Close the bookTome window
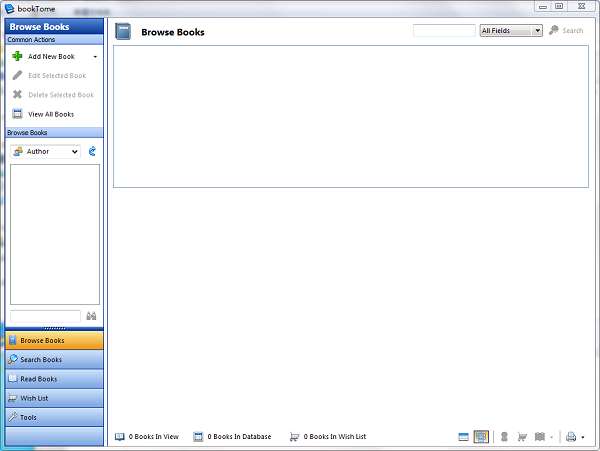The image size is (600, 451). pos(581,6)
